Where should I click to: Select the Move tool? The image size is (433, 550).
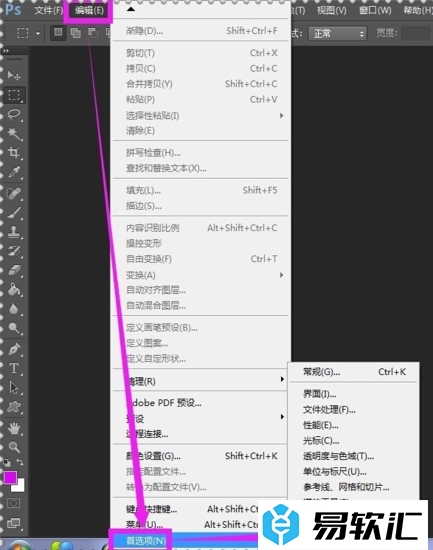click(14, 75)
